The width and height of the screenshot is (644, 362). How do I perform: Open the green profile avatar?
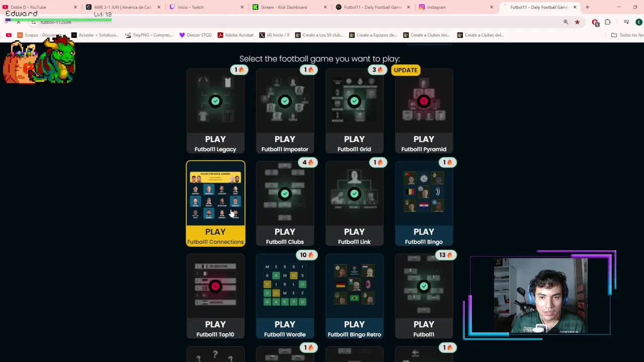pyautogui.click(x=638, y=22)
